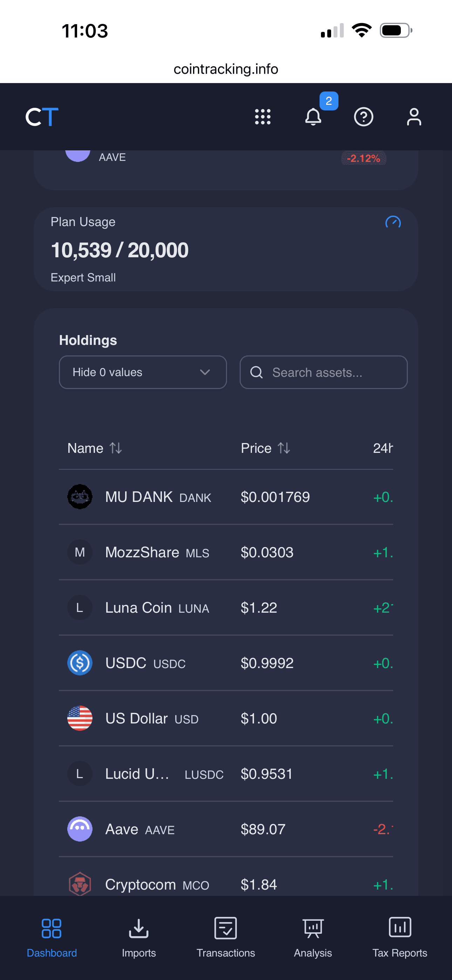452x980 pixels.
Task: Select the MU DANK holding row
Action: click(x=226, y=497)
